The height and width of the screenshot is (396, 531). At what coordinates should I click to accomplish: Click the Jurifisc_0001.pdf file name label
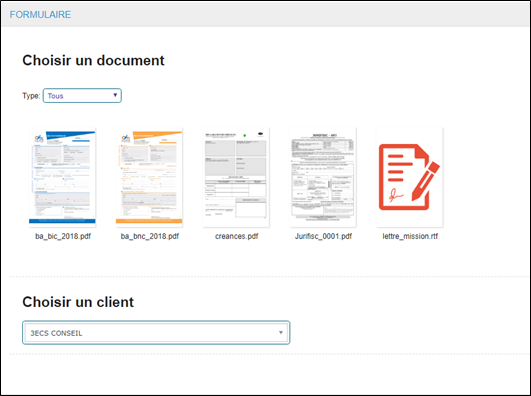click(x=323, y=236)
